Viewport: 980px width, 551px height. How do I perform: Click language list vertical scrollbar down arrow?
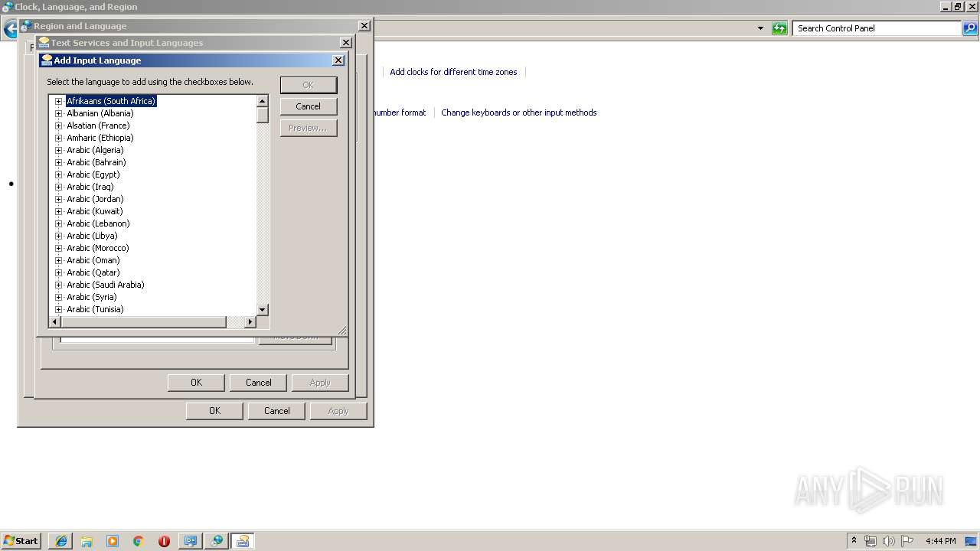[x=262, y=309]
